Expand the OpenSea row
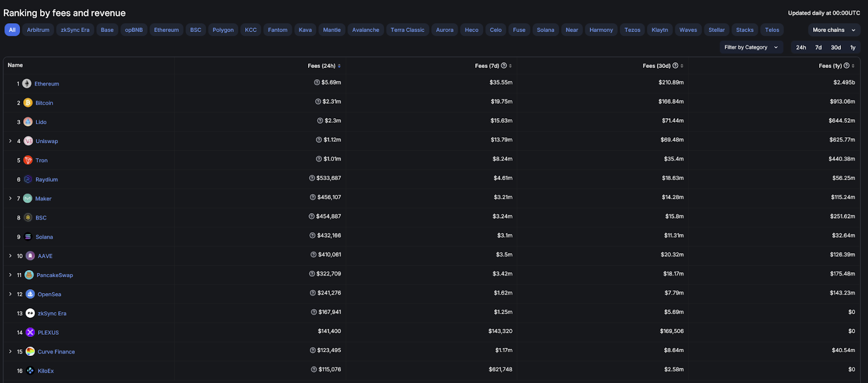This screenshot has width=868, height=383. coord(10,294)
